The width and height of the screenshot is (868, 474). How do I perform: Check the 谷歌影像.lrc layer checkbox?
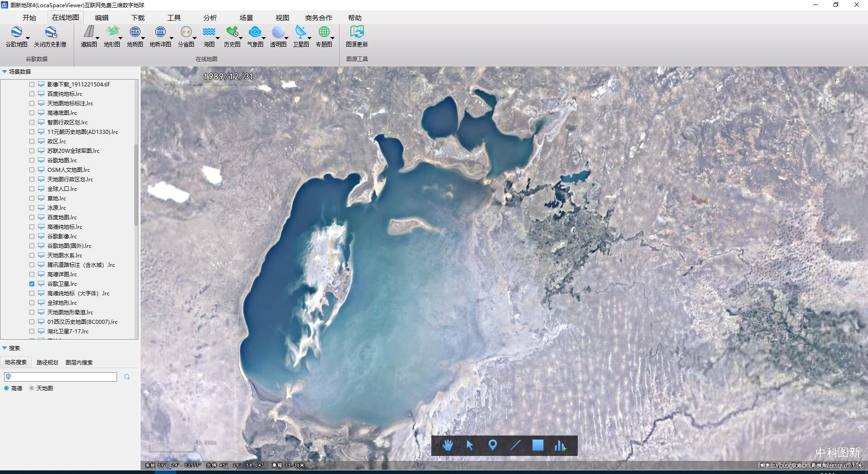pyautogui.click(x=32, y=236)
